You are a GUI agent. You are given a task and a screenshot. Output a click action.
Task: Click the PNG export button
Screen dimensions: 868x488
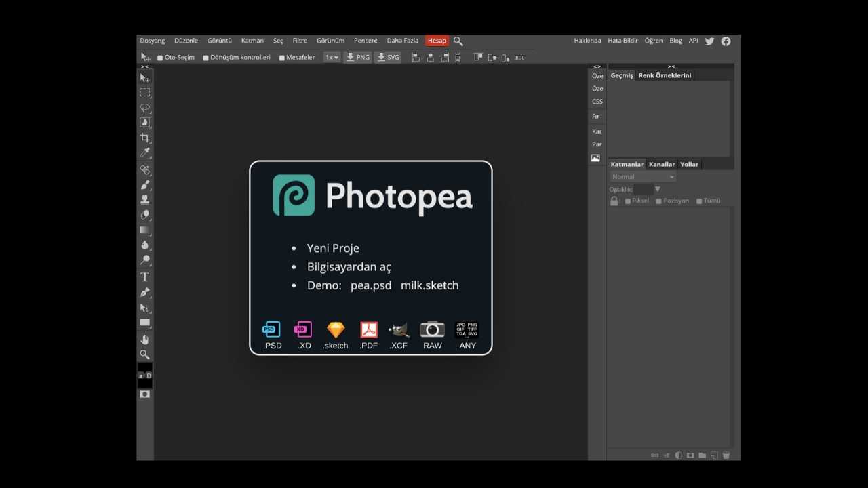point(357,58)
